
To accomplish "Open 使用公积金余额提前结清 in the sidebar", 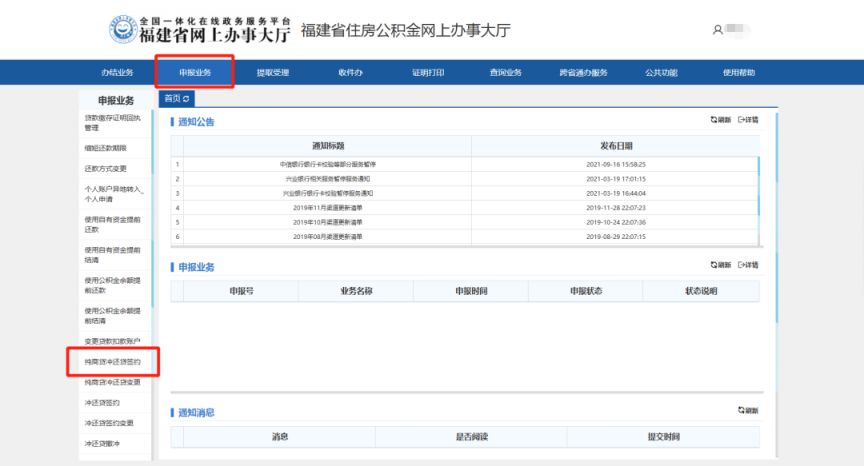I will (x=112, y=315).
